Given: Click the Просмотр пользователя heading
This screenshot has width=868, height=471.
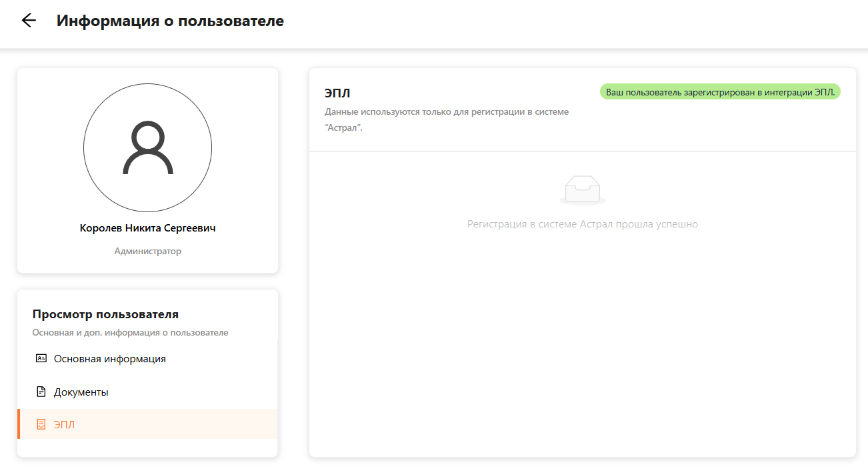Looking at the screenshot, I should point(105,314).
